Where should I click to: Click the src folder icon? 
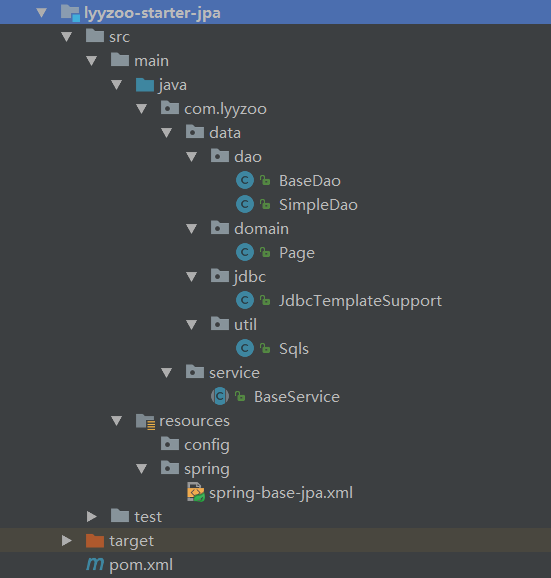tap(95, 36)
